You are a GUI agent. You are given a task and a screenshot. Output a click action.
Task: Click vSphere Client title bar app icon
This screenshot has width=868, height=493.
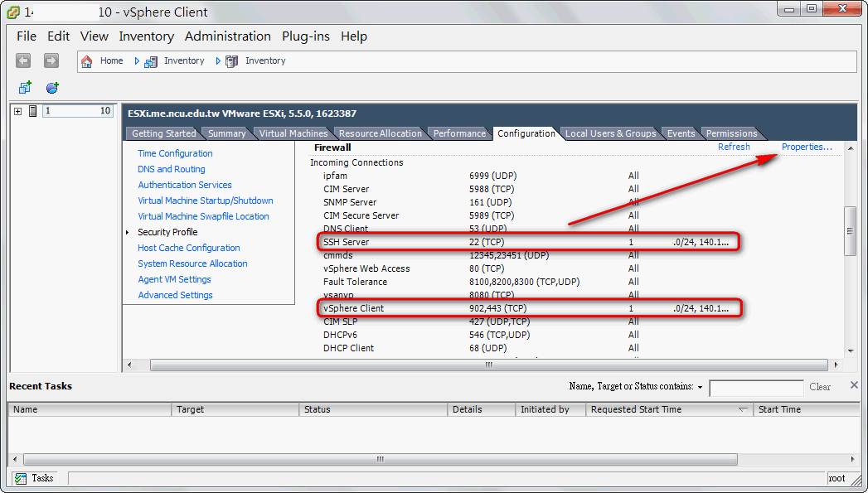(13, 12)
